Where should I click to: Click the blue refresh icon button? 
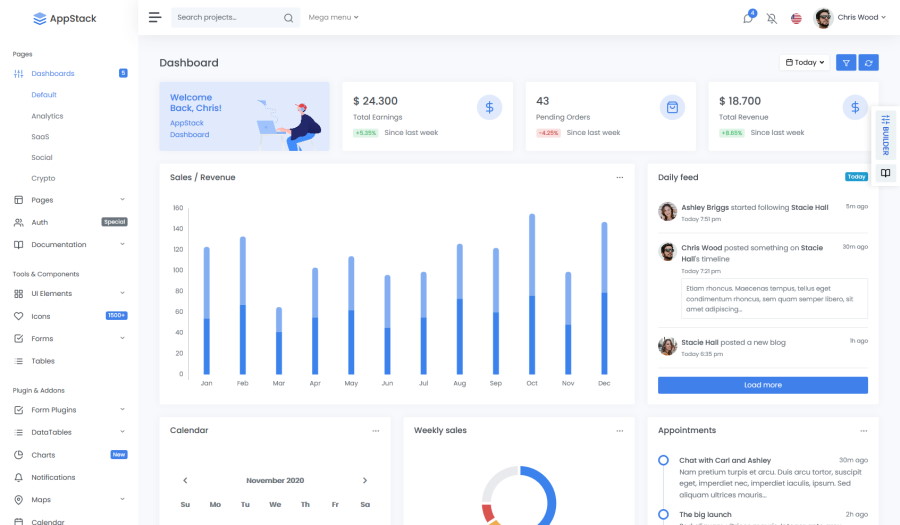[x=869, y=62]
